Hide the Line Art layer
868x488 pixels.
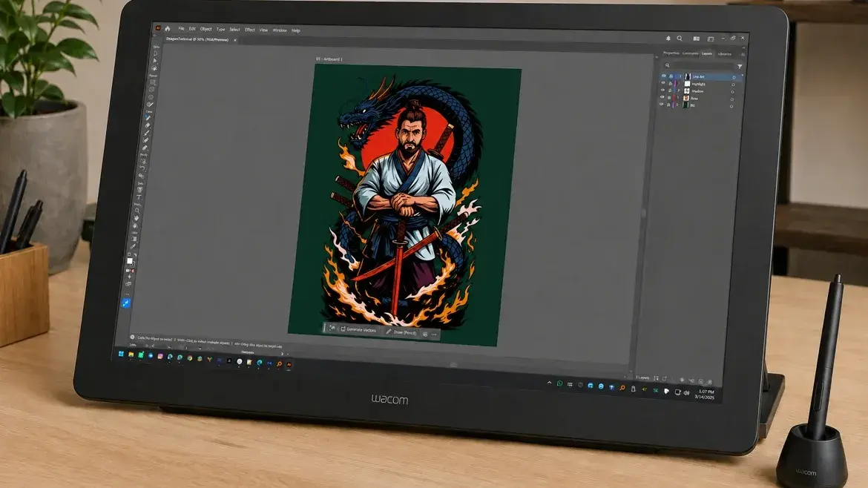[664, 77]
